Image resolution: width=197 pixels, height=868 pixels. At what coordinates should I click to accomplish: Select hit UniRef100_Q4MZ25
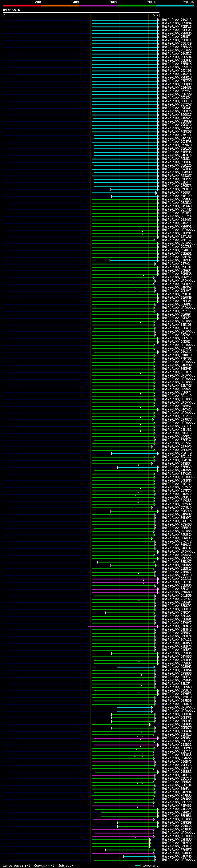pos(177,809)
